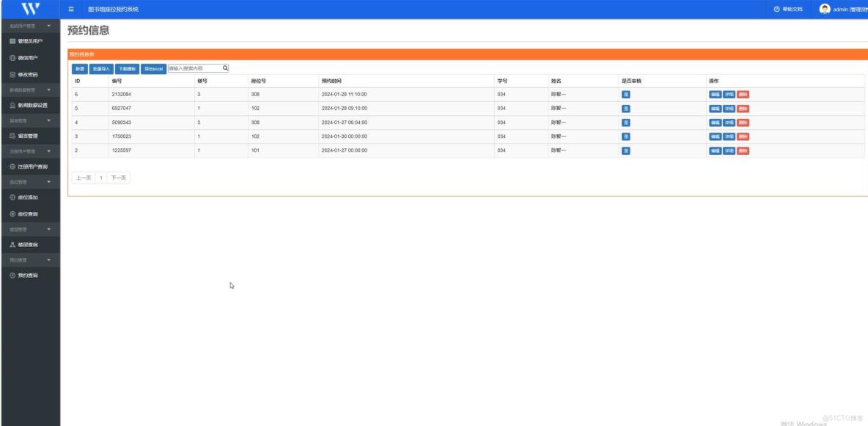Image resolution: width=868 pixels, height=426 pixels.
Task: Open the 座位查询 sidebar item
Action: click(x=30, y=214)
